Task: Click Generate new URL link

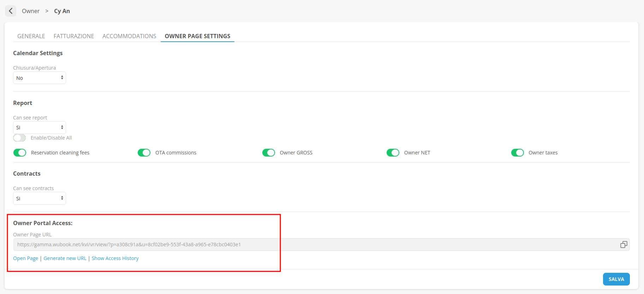Action: point(65,258)
